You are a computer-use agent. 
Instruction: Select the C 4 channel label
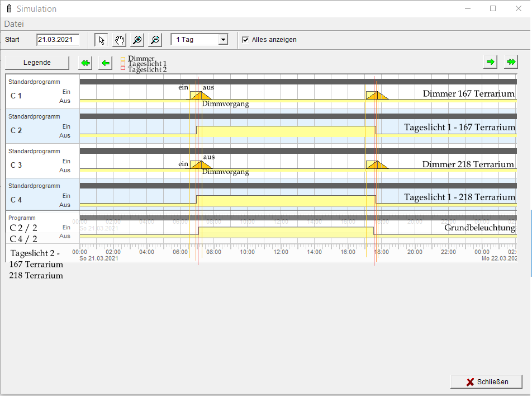click(x=16, y=200)
